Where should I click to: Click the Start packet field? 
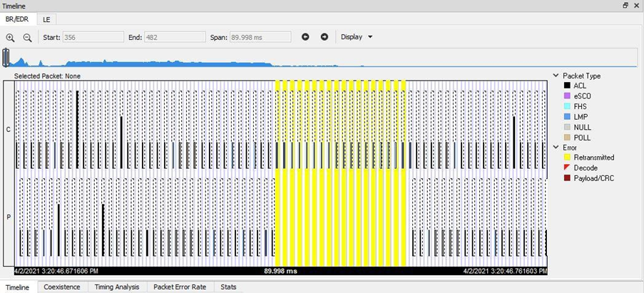(93, 37)
